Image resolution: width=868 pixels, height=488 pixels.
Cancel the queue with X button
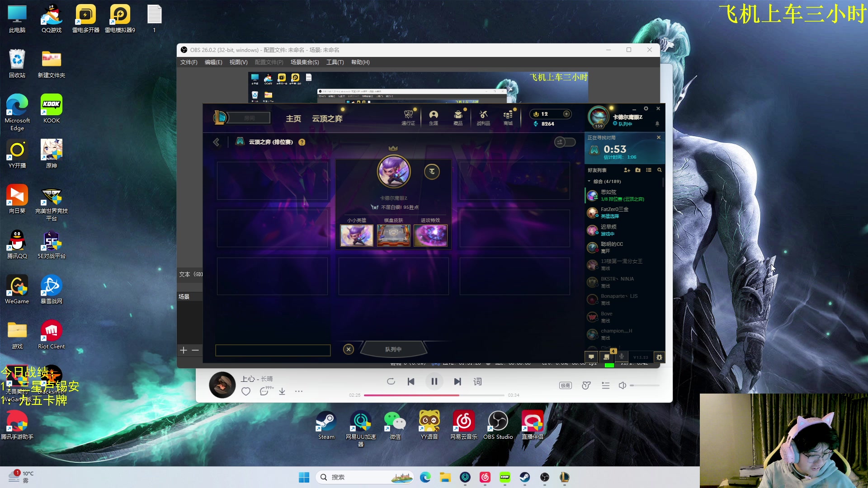point(349,349)
